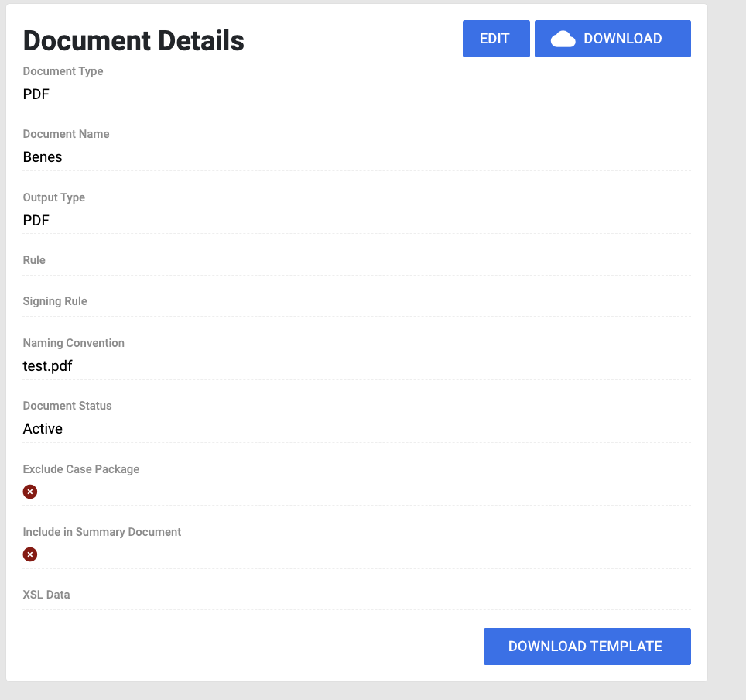Screen dimensions: 746x700
Task: Click the red X under Include in Summary Document
Action: coord(29,554)
